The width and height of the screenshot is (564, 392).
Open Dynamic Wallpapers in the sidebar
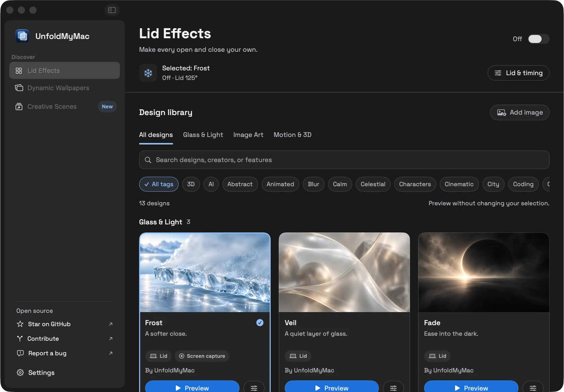click(x=64, y=88)
